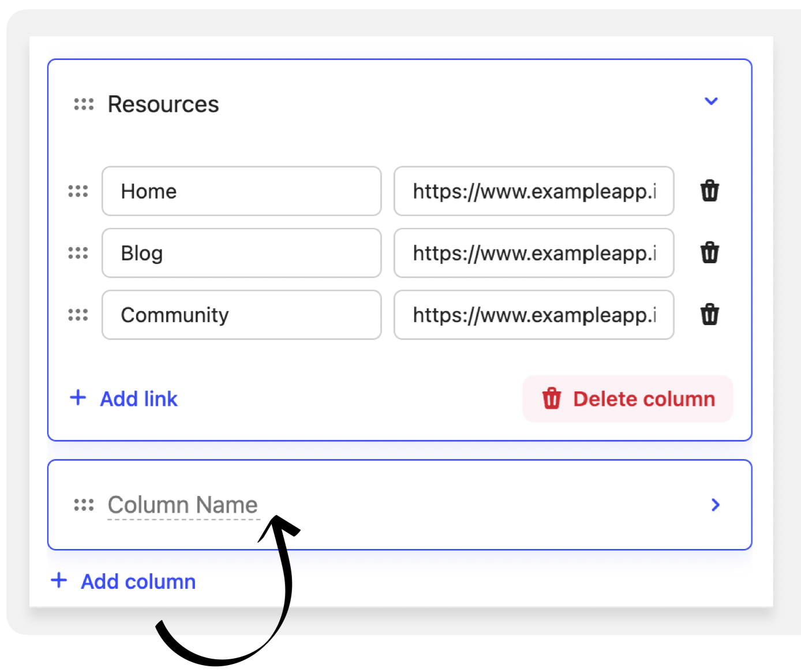Viewport: 801px width, 672px height.
Task: Remove the Community link with trash icon
Action: tap(709, 314)
